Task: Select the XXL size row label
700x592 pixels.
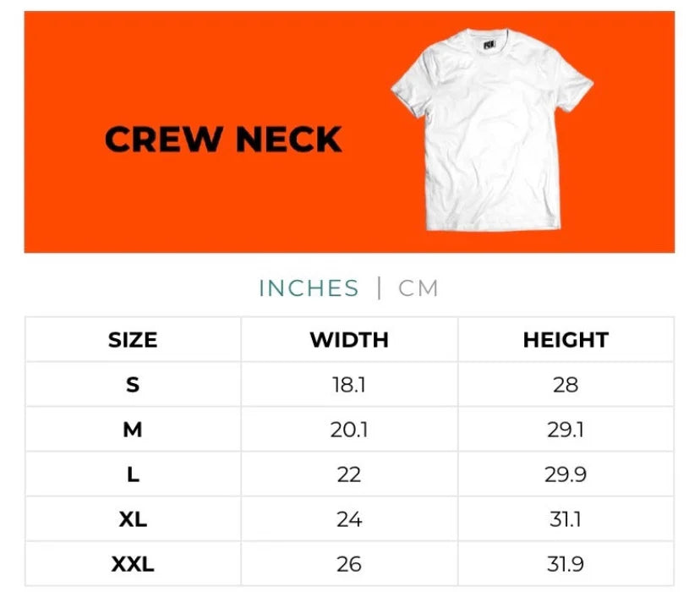Action: (133, 563)
